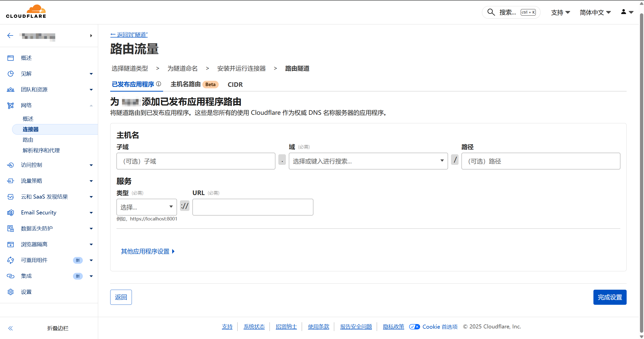Click the 设置 gear icon

[10, 292]
